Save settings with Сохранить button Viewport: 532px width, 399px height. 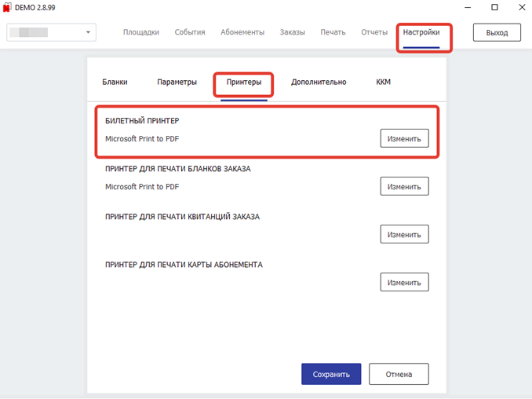331,375
